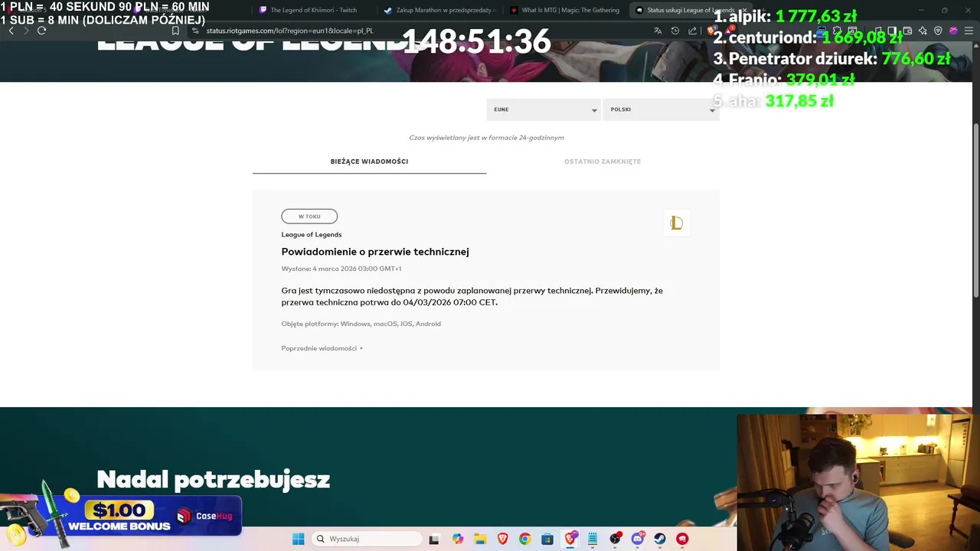Open the red app at taskbar end
This screenshot has height=551, width=980.
click(682, 539)
